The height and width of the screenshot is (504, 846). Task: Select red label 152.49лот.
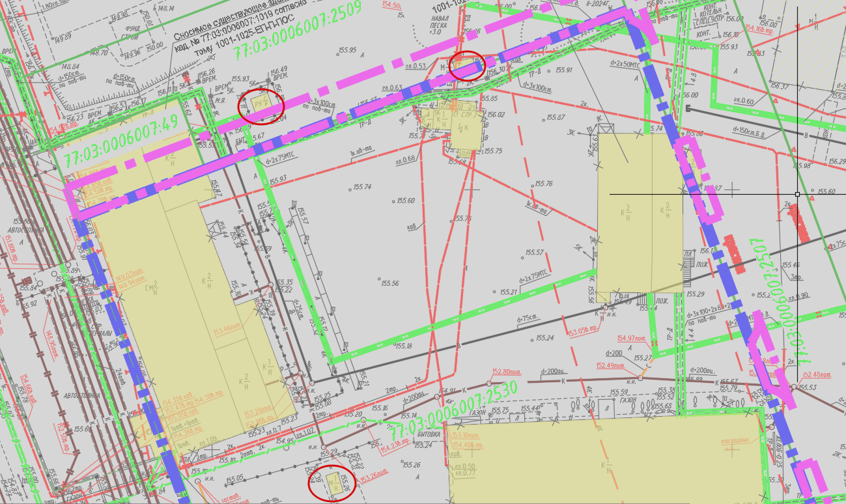pos(612,365)
